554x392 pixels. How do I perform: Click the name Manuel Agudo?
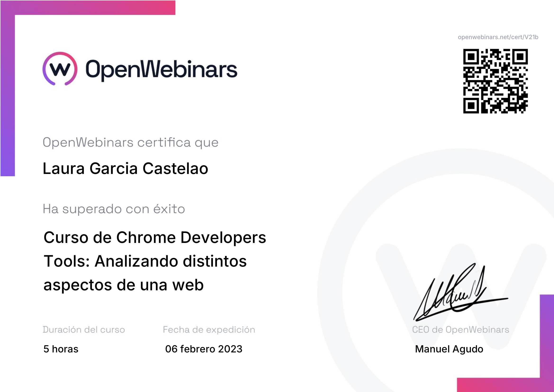[449, 349]
